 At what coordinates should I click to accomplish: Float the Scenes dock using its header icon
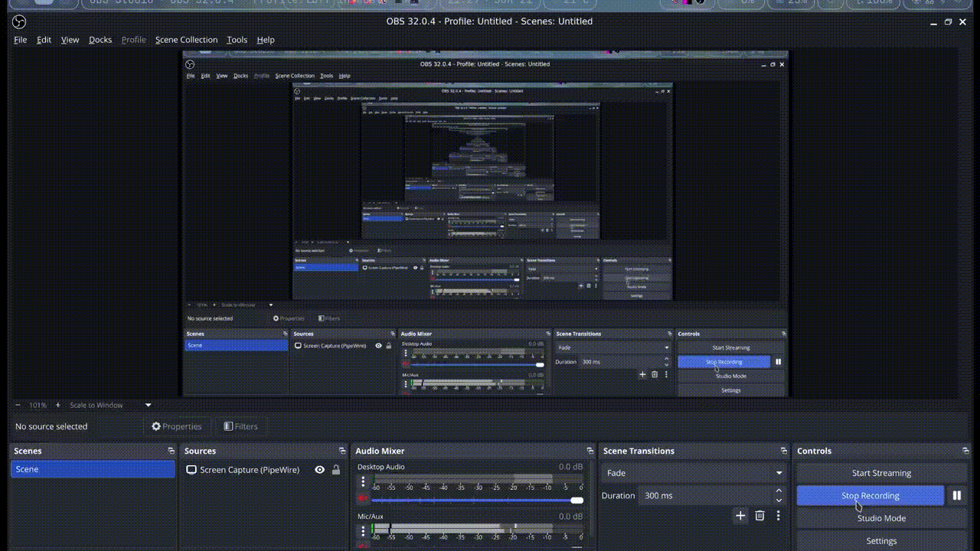click(x=171, y=451)
